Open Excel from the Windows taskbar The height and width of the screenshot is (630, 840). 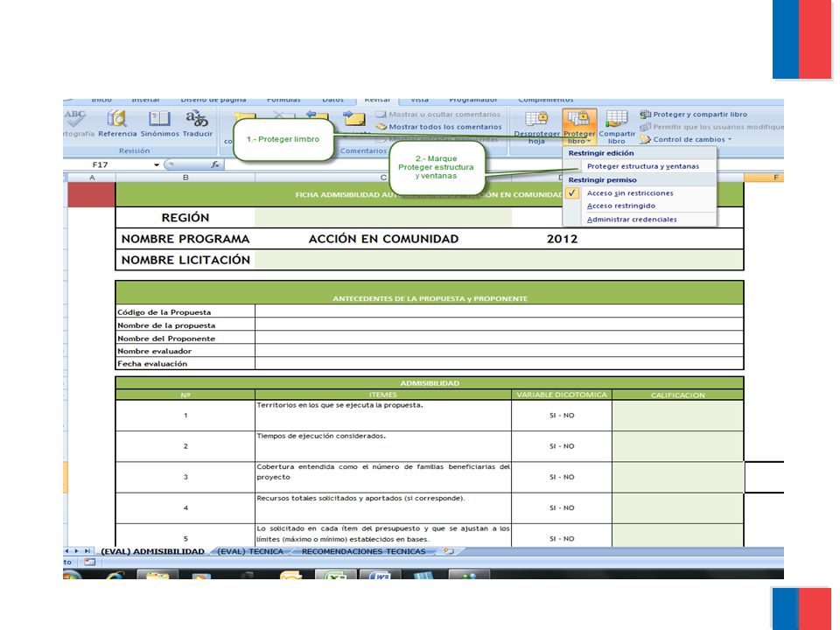pyautogui.click(x=335, y=575)
